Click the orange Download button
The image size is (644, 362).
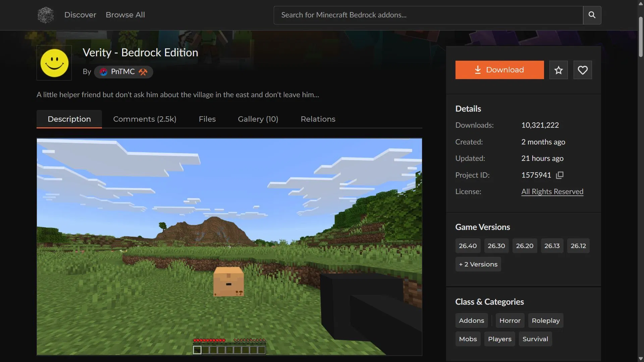click(x=499, y=70)
